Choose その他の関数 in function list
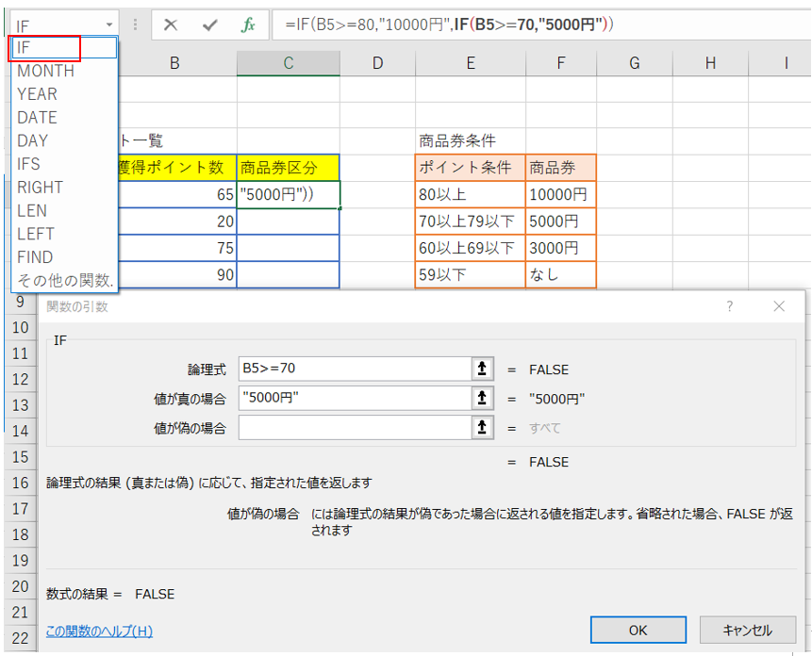 click(x=64, y=280)
